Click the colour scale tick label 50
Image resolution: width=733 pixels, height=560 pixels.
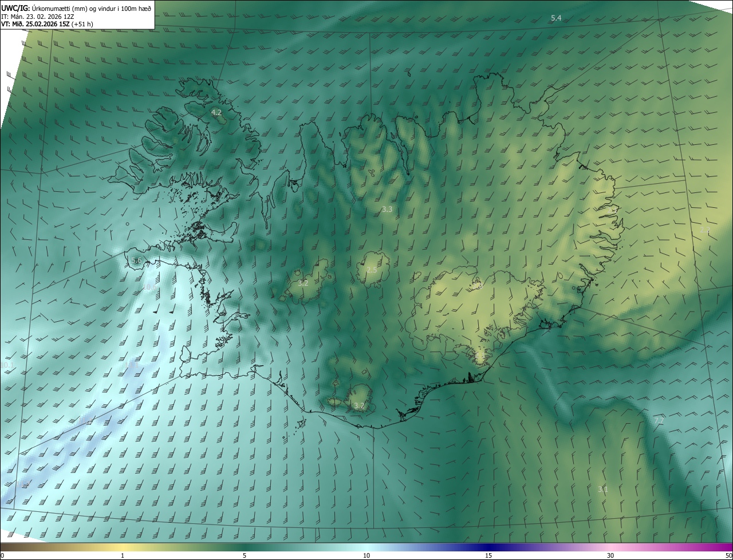(728, 555)
